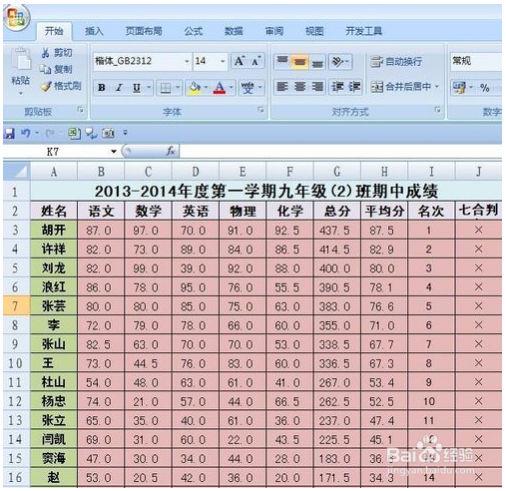Toggle Bold formatting button
This screenshot has width=506, height=491.
[102, 88]
